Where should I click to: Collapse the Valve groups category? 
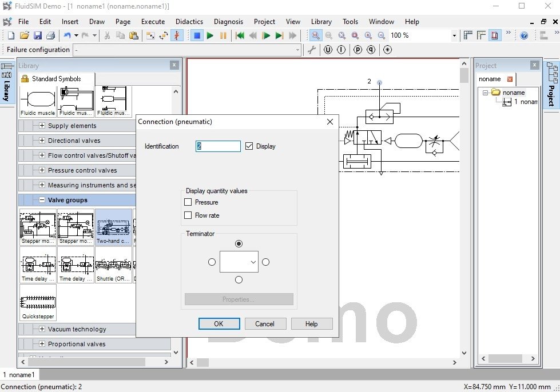(42, 200)
